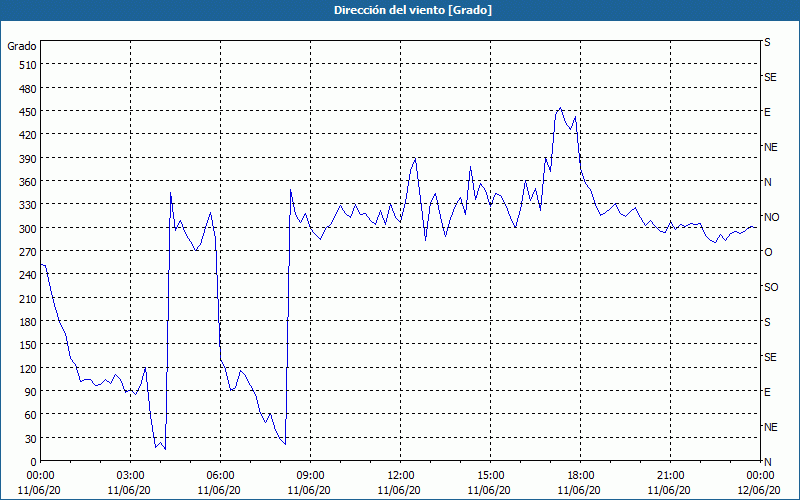This screenshot has width=800, height=500.
Task: Select the 06:00 time axis label
Action: click(x=220, y=476)
